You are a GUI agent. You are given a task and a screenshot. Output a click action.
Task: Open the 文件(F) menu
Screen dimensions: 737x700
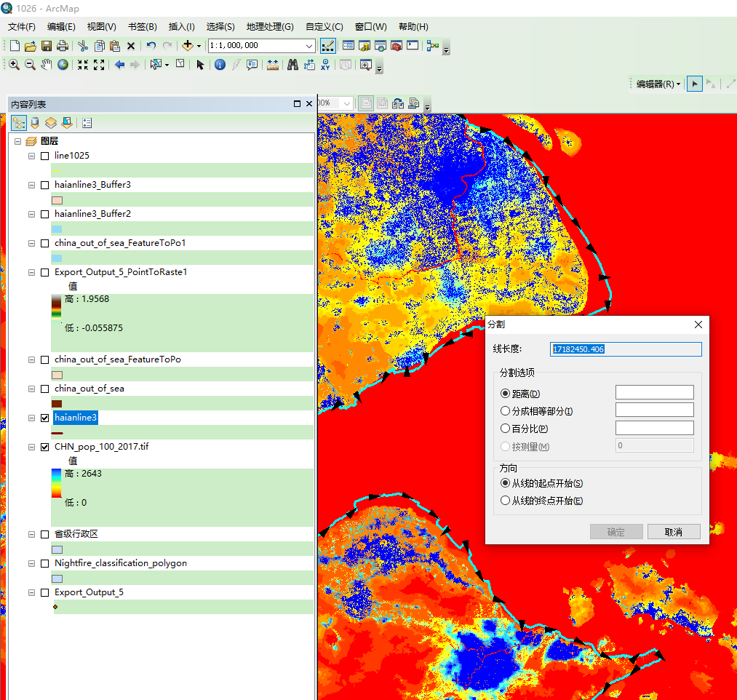click(22, 27)
